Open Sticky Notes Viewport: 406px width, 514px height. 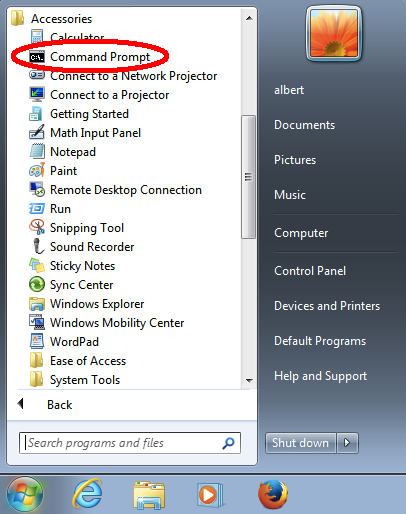[x=72, y=266]
